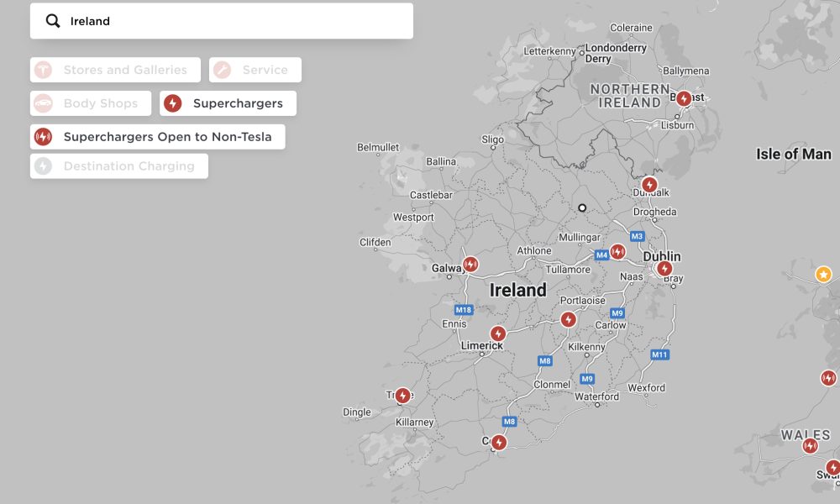This screenshot has width=840, height=504.
Task: Click the Clifden town label
Action: coord(375,242)
